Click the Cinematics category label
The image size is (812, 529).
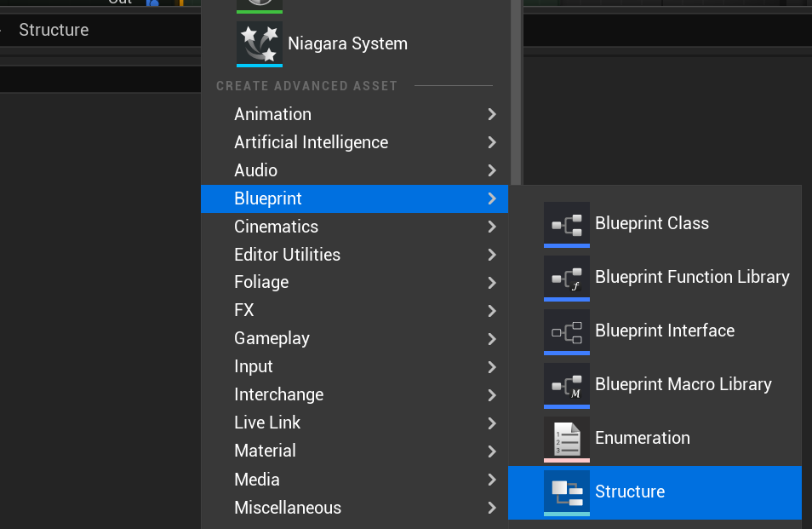[276, 227]
